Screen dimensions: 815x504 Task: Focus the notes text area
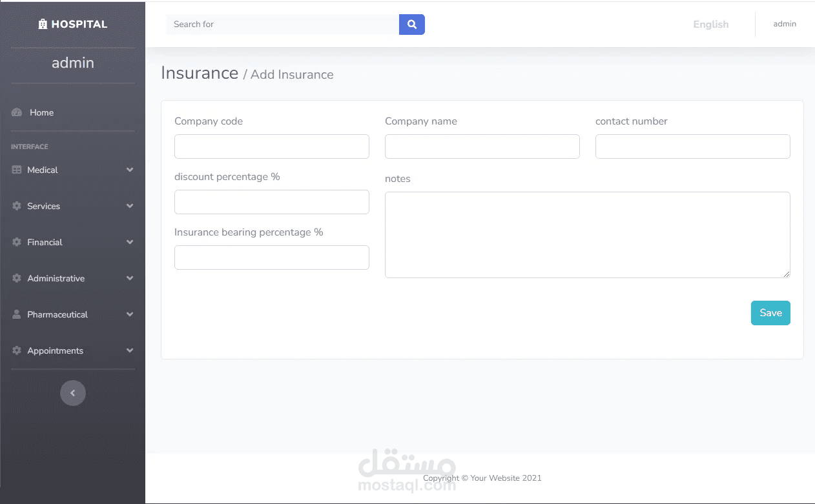[x=587, y=235]
